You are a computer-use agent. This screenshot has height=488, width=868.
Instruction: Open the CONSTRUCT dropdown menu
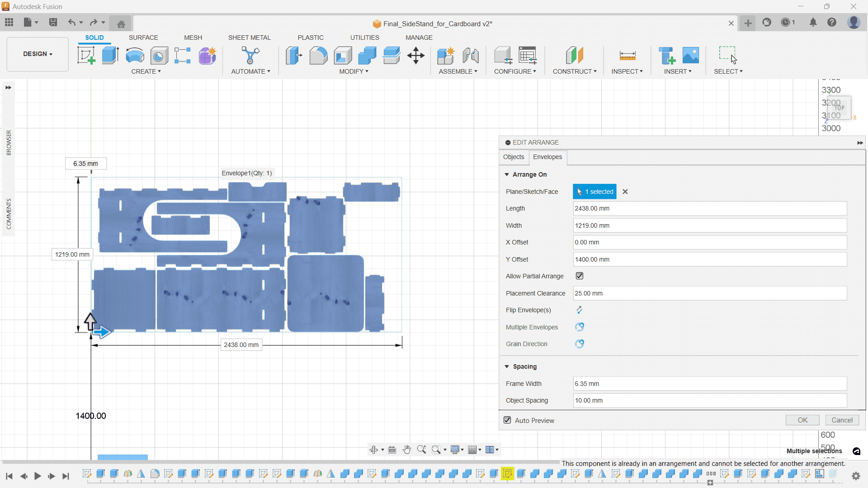tap(575, 71)
